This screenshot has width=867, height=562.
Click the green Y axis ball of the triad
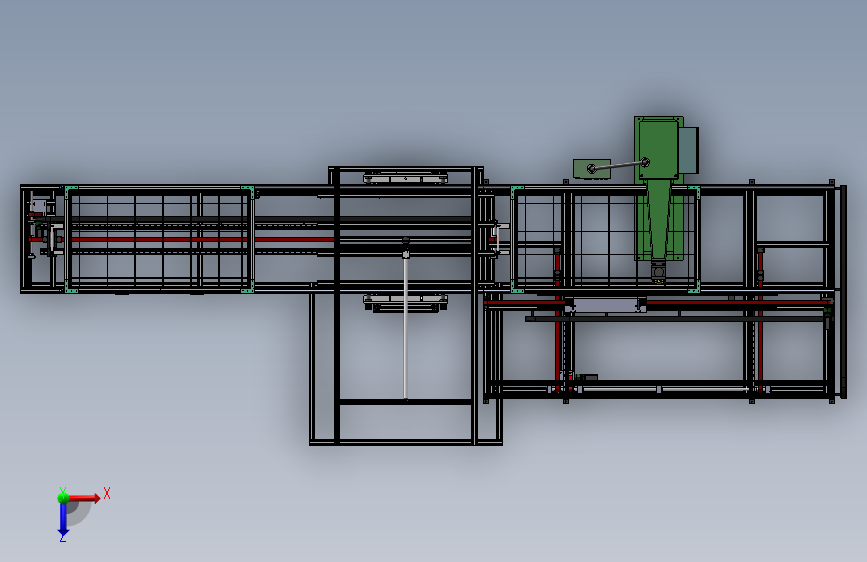click(63, 498)
